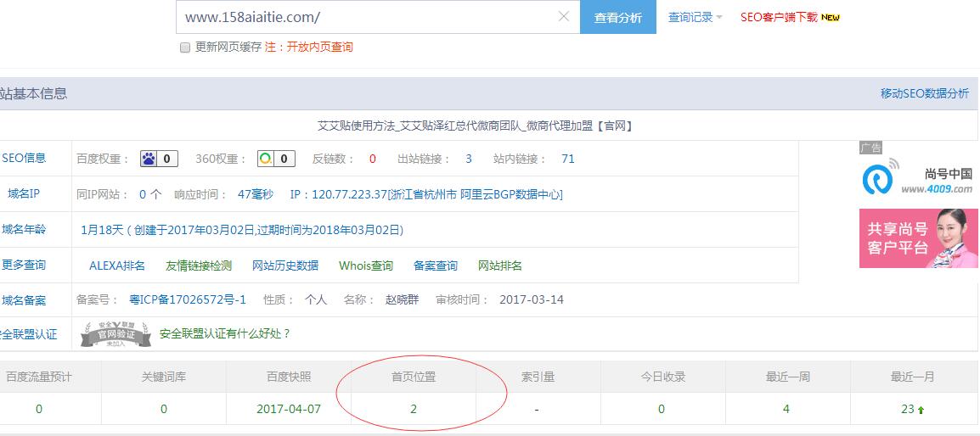Click the IP address 120.77.223.37 text
The height and width of the screenshot is (436, 980).
[348, 194]
